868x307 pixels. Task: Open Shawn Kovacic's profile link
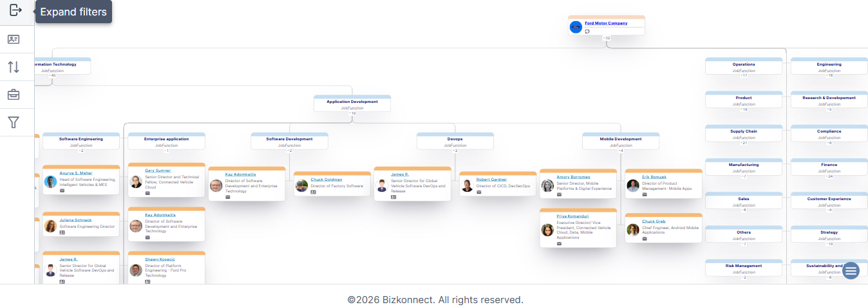click(160, 259)
